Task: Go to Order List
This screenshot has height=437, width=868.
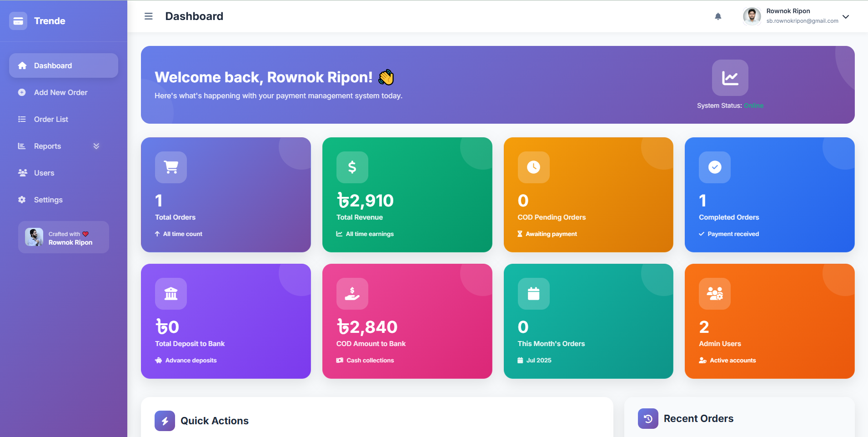Action: (x=51, y=119)
